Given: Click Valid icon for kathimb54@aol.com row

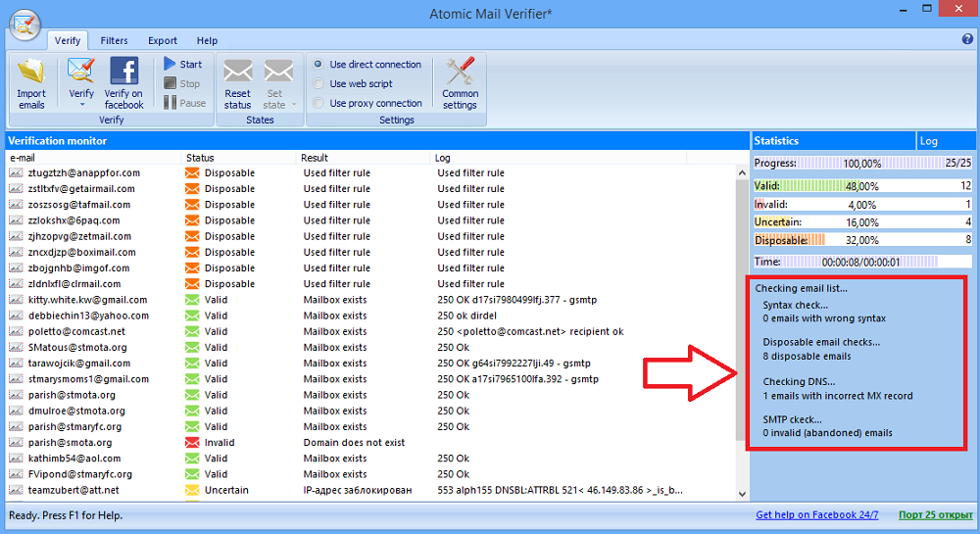Looking at the screenshot, I should pos(192,459).
